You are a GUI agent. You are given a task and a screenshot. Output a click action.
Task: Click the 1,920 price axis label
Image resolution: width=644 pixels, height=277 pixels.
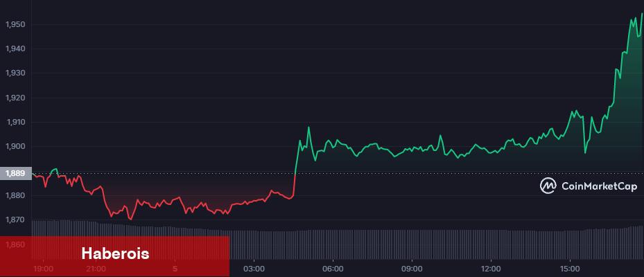16,98
